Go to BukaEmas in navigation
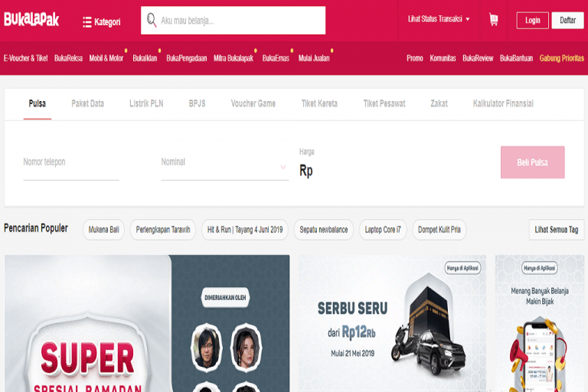 tap(276, 58)
